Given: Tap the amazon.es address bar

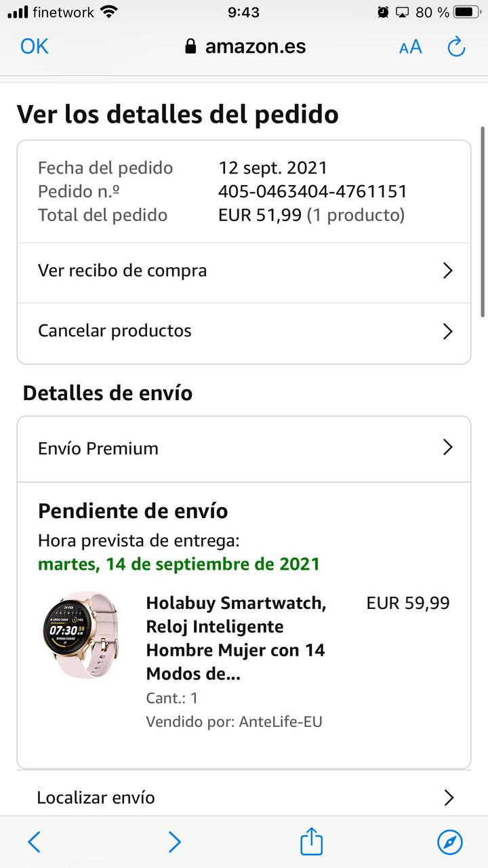Looking at the screenshot, I should tap(255, 47).
